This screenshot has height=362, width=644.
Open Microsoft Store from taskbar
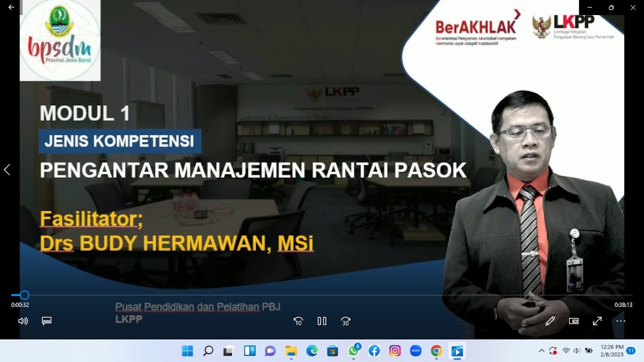coord(333,351)
